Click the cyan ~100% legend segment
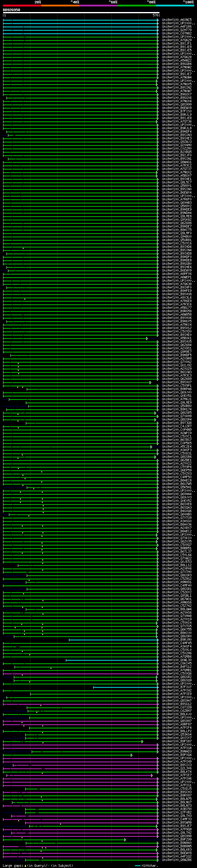This screenshot has width=197, height=868. coord(175,6)
